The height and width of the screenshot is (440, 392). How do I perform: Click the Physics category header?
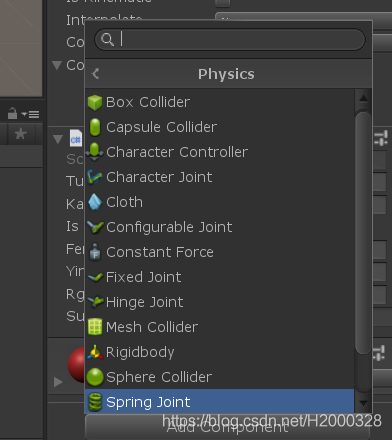pyautogui.click(x=228, y=74)
